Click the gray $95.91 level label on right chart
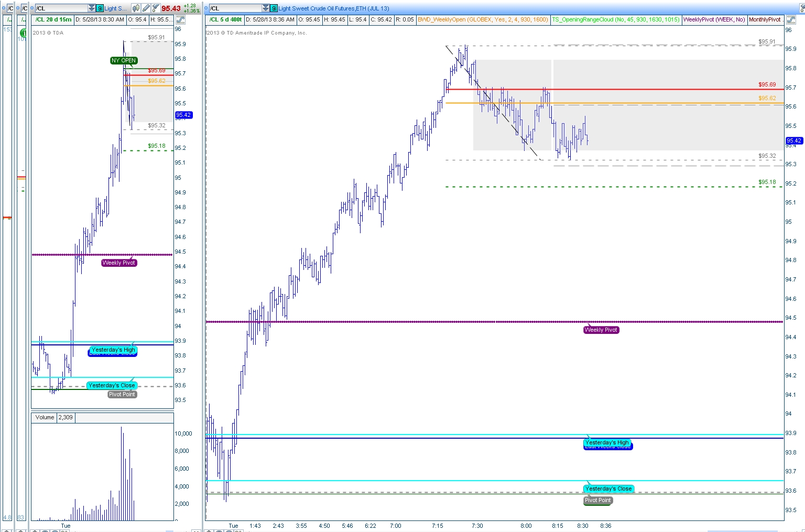805x532 pixels. click(767, 41)
